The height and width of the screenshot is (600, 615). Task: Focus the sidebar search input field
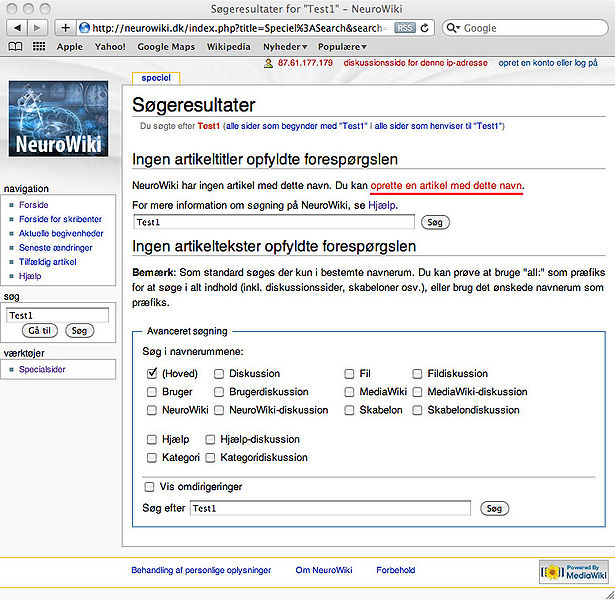pyautogui.click(x=57, y=315)
